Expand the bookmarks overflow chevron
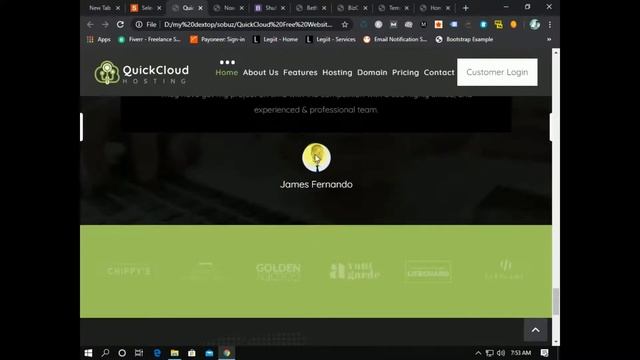640x360 pixels. coord(549,39)
